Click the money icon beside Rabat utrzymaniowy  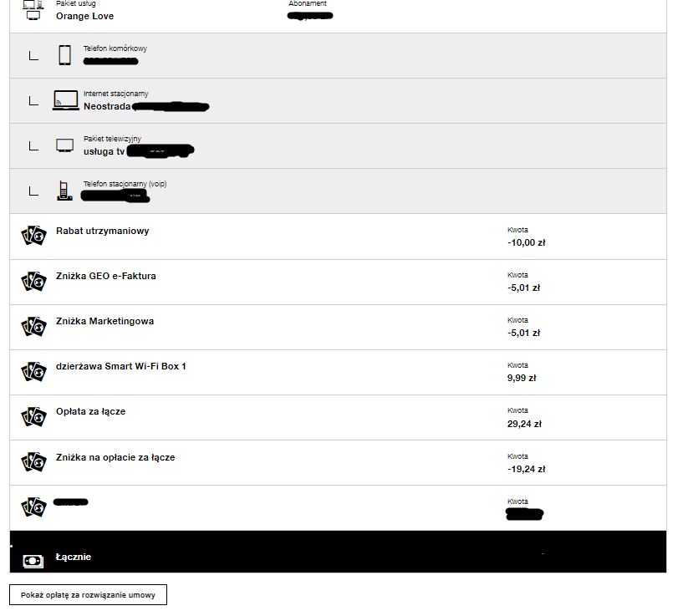pyautogui.click(x=33, y=236)
